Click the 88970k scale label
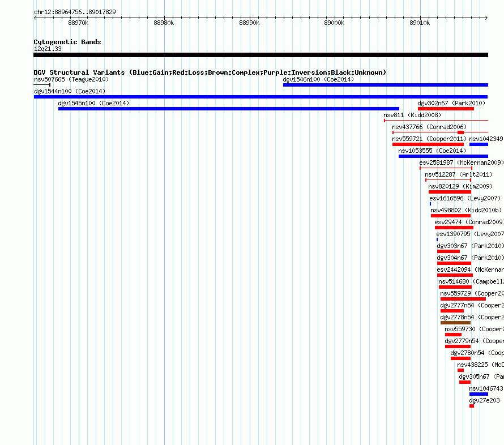The width and height of the screenshot is (504, 445). [78, 23]
